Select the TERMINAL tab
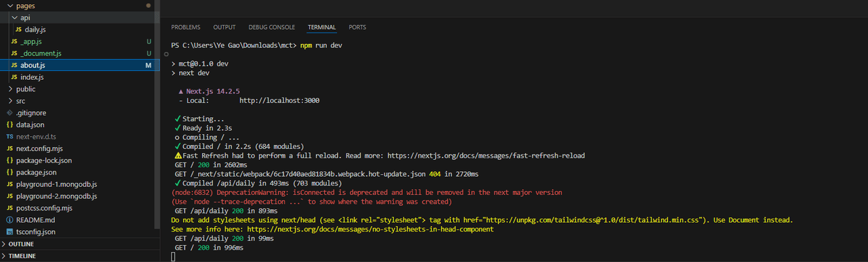The width and height of the screenshot is (868, 262). [x=322, y=27]
